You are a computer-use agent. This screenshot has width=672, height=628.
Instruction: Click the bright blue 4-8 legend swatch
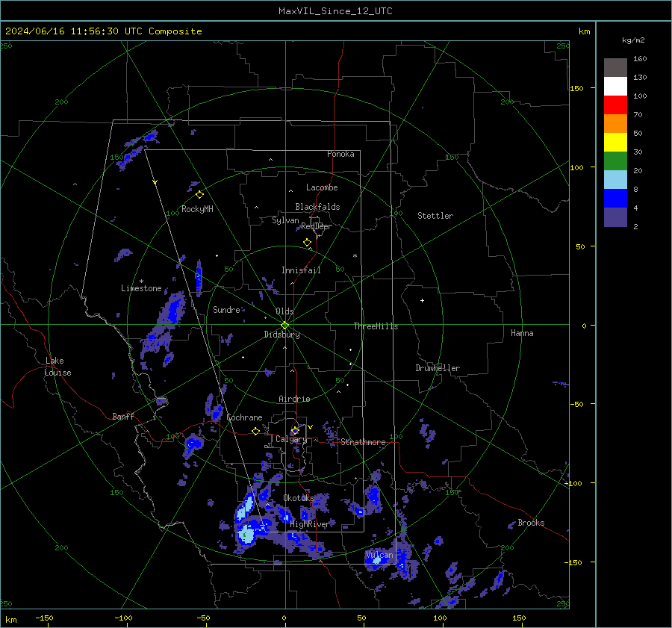pyautogui.click(x=615, y=198)
